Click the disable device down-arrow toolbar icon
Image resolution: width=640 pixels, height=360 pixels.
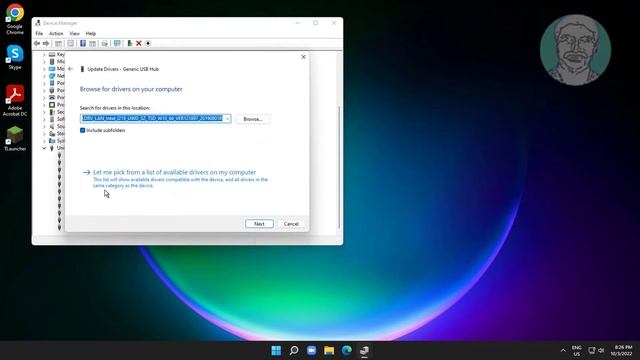[148, 43]
